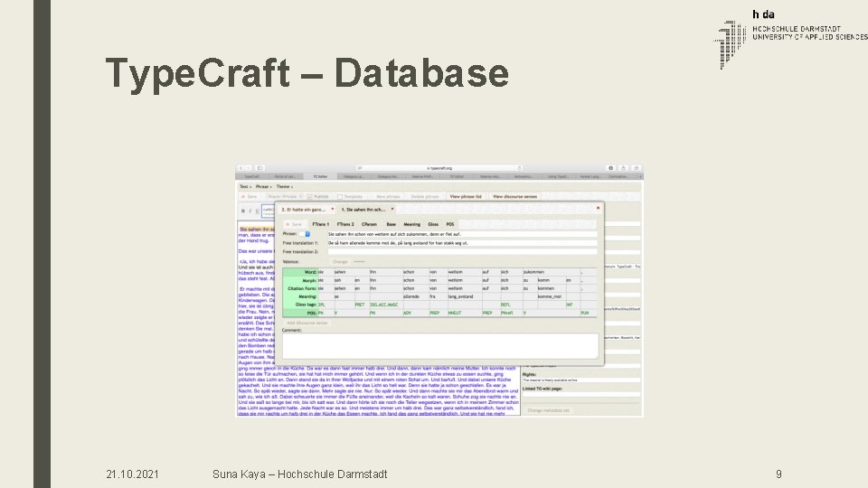Toggle the Base row option
The height and width of the screenshot is (488, 868).
[391, 224]
